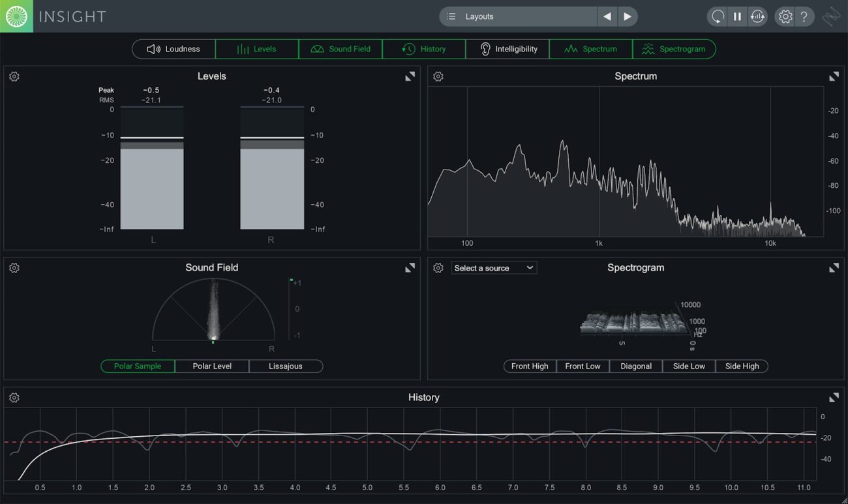Screen dimensions: 848x504
Task: Set spectrogram view to Front High
Action: pyautogui.click(x=530, y=366)
